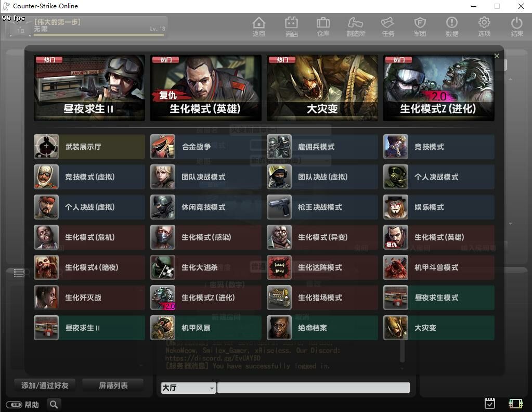Click the chat message input field
The image size is (532, 412).
click(313, 388)
